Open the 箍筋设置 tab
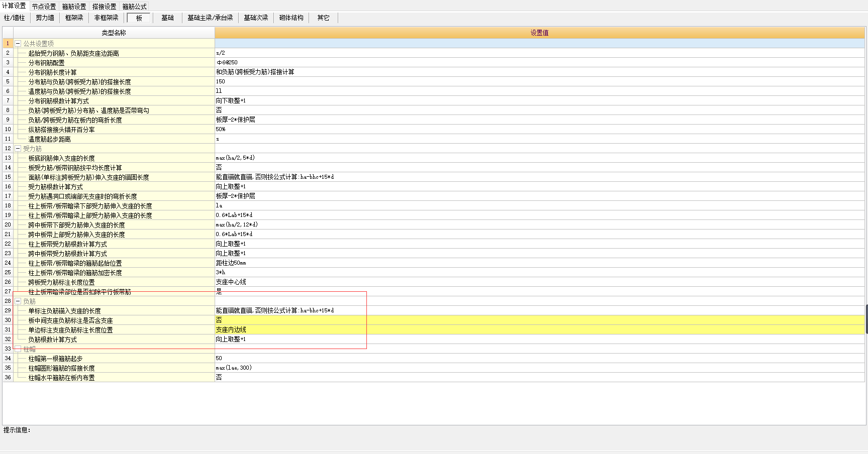 tap(74, 7)
